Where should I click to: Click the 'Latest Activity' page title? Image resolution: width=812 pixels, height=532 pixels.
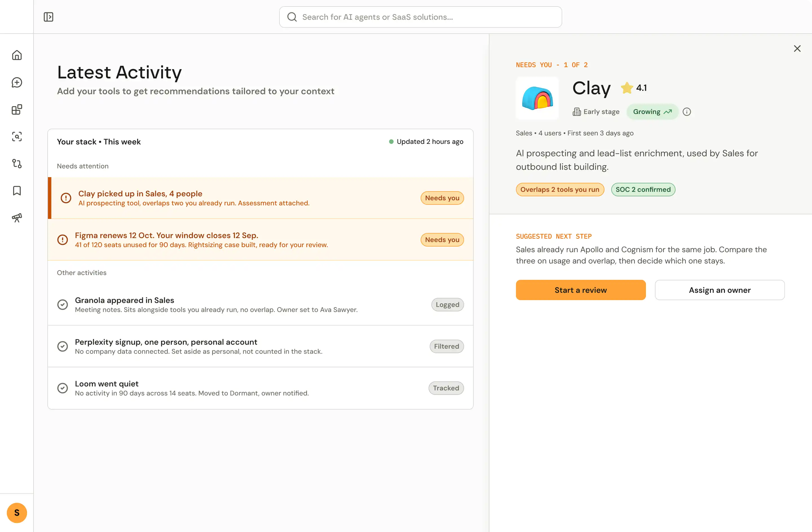[119, 72]
